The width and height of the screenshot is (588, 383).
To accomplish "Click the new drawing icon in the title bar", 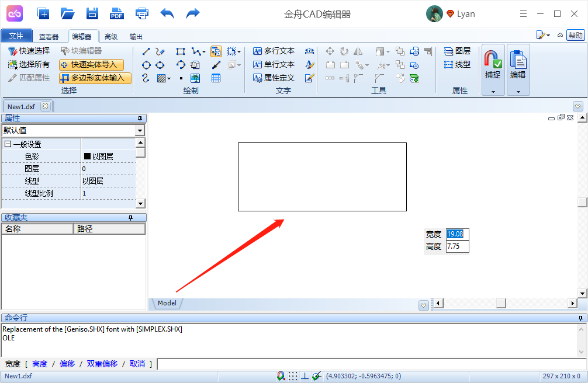I will pos(43,14).
